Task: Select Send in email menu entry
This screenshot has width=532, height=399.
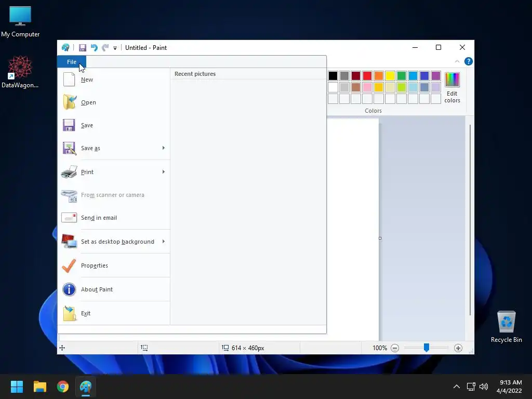Action: 114,218
